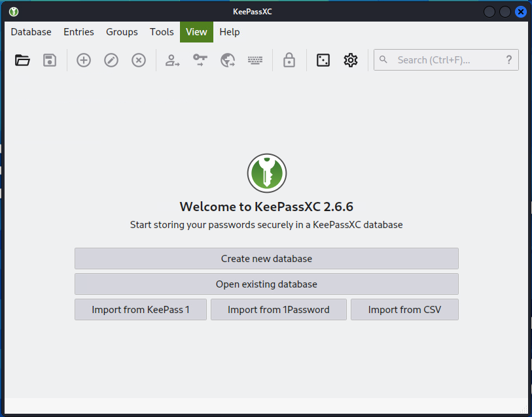Image resolution: width=532 pixels, height=417 pixels.
Task: Click the save database floppy icon
Action: tap(50, 60)
